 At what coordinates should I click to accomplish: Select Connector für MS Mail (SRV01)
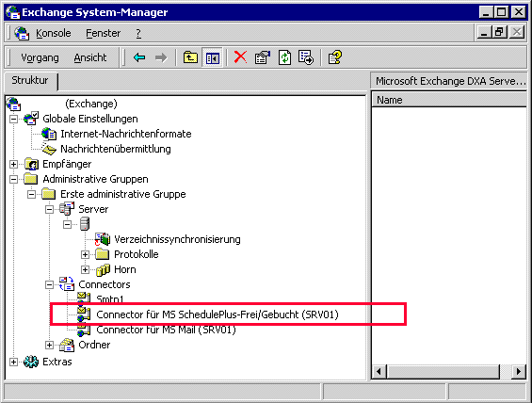tap(166, 330)
